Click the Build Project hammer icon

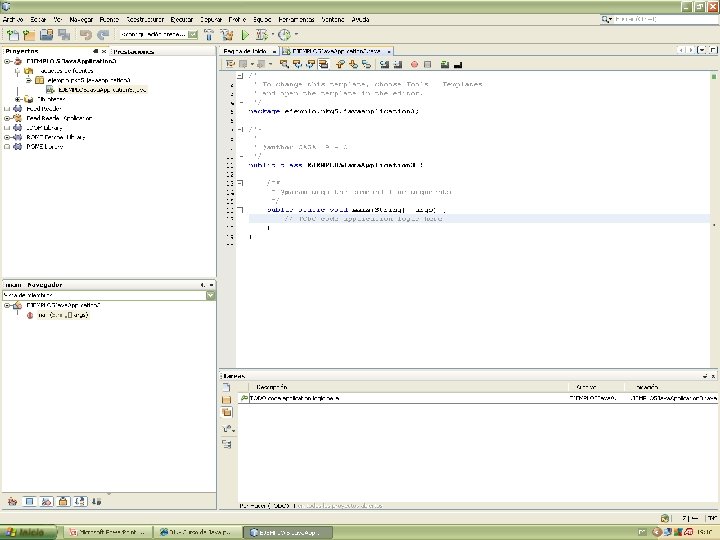click(x=211, y=35)
